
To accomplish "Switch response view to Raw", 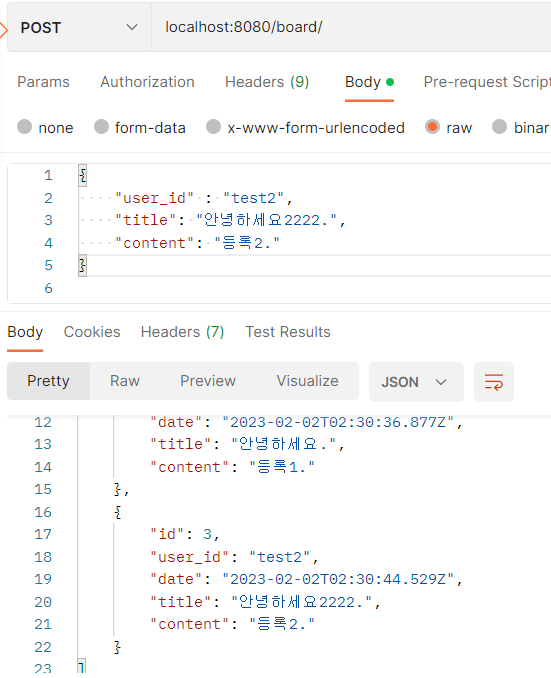I will 125,381.
